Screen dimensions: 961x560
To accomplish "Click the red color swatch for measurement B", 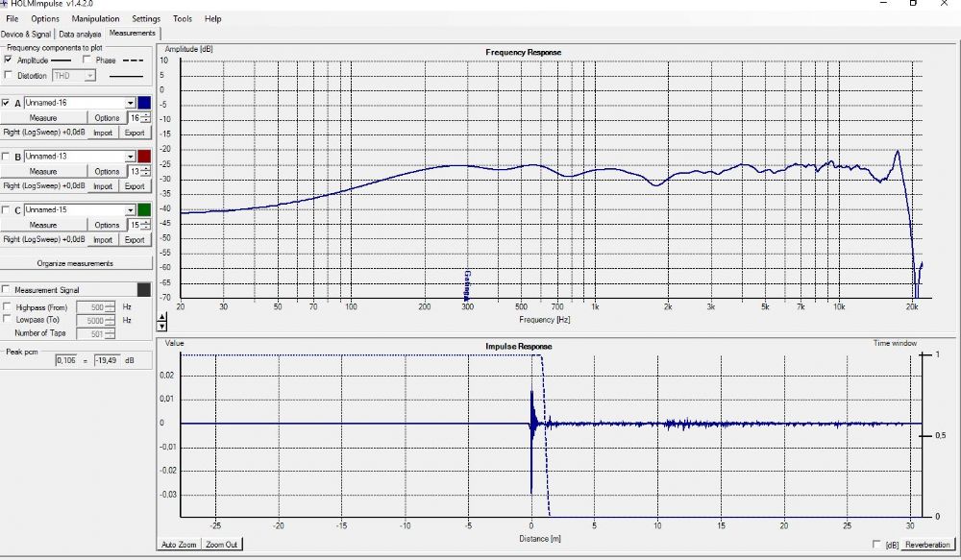I will click(x=144, y=157).
